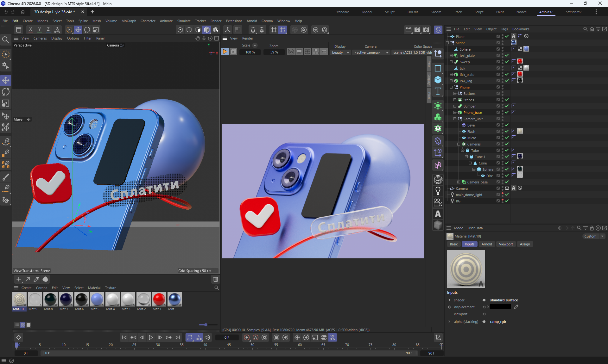The height and width of the screenshot is (364, 608).
Task: Collapse the Phone group in object tree
Action: (x=451, y=87)
